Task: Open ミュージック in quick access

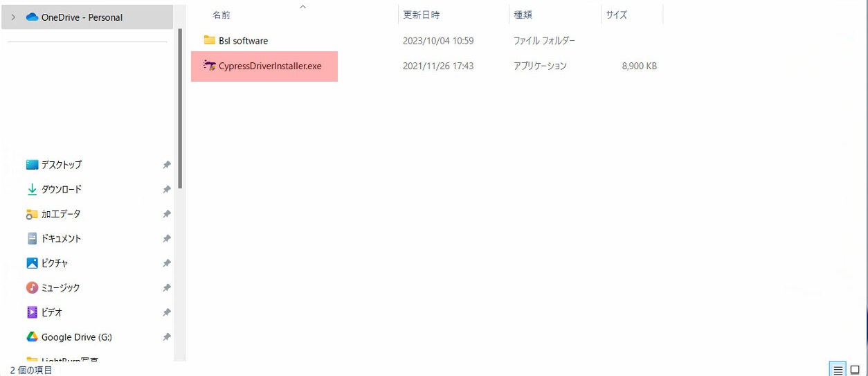Action: [61, 287]
